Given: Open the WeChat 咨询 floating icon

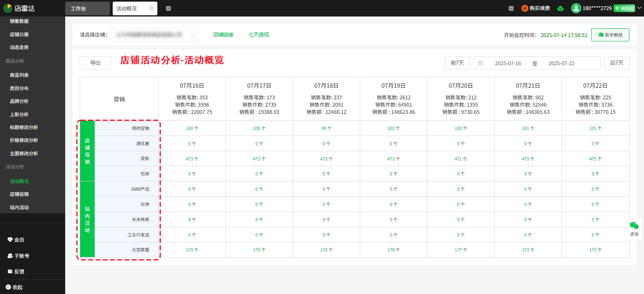Looking at the screenshot, I should (634, 229).
